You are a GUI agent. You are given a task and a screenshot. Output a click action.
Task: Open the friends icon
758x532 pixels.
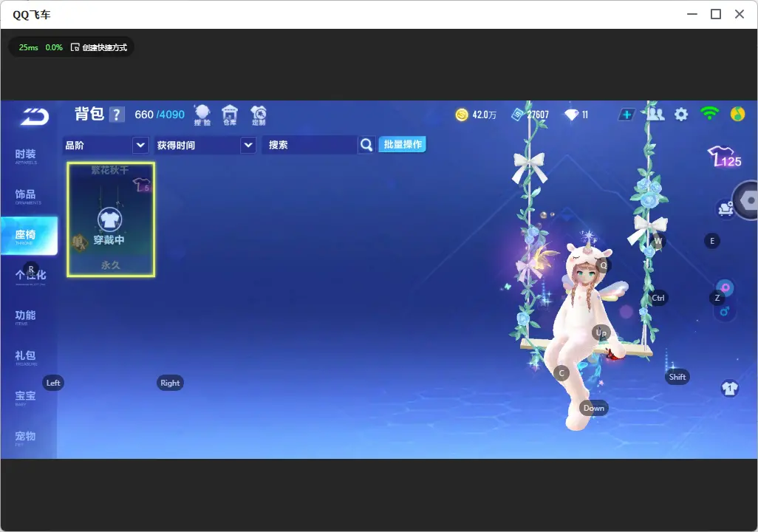coord(655,114)
